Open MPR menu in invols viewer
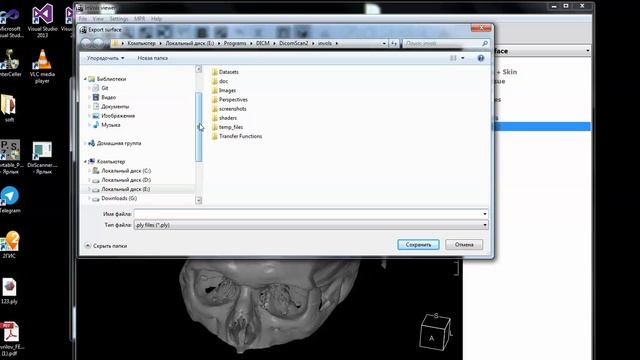 coord(140,19)
